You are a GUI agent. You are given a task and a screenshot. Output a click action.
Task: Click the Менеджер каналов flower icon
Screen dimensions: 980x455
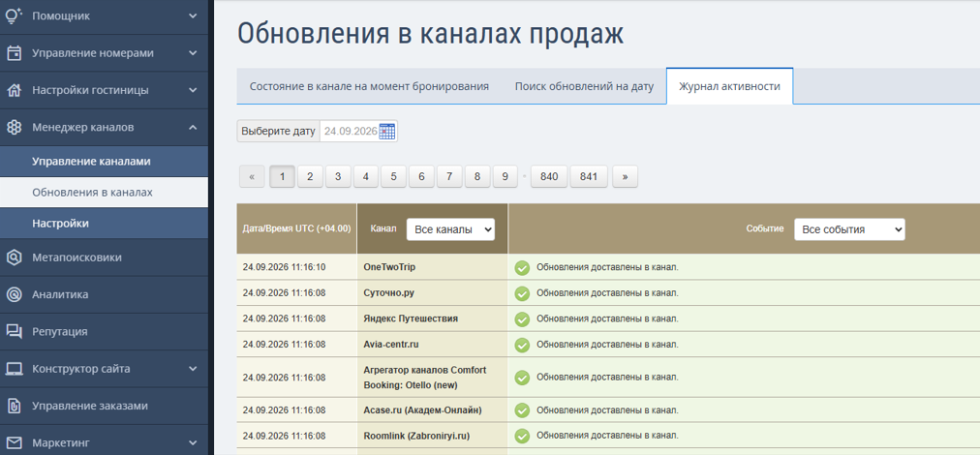14,127
